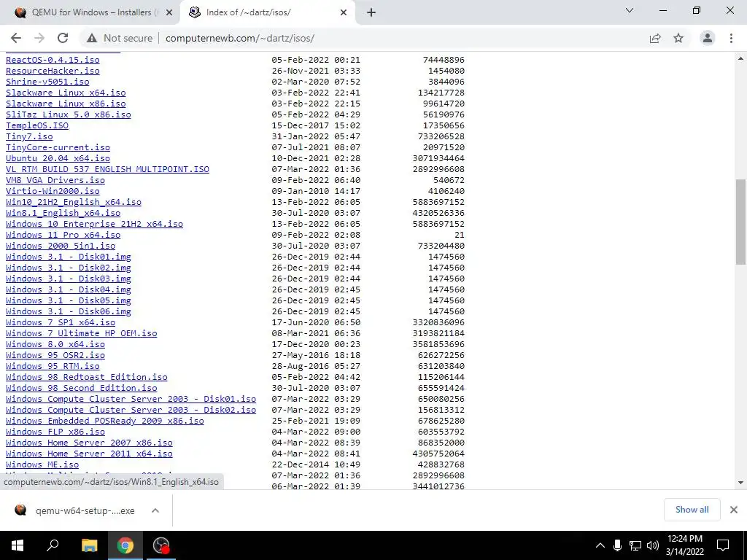This screenshot has height=560, width=747.
Task: Click the Tiny7.iso link
Action: click(x=29, y=136)
